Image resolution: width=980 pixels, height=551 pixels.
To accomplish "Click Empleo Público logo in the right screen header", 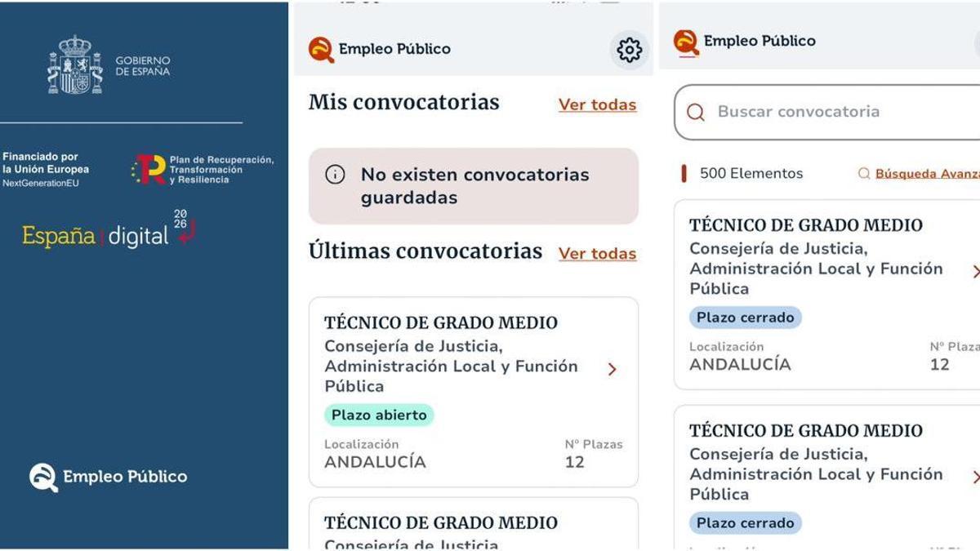I will 745,42.
